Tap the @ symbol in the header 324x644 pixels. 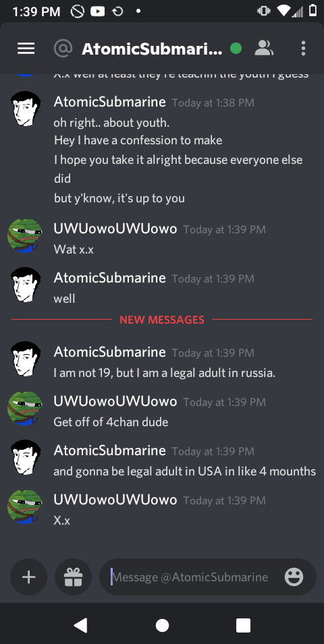coord(63,49)
